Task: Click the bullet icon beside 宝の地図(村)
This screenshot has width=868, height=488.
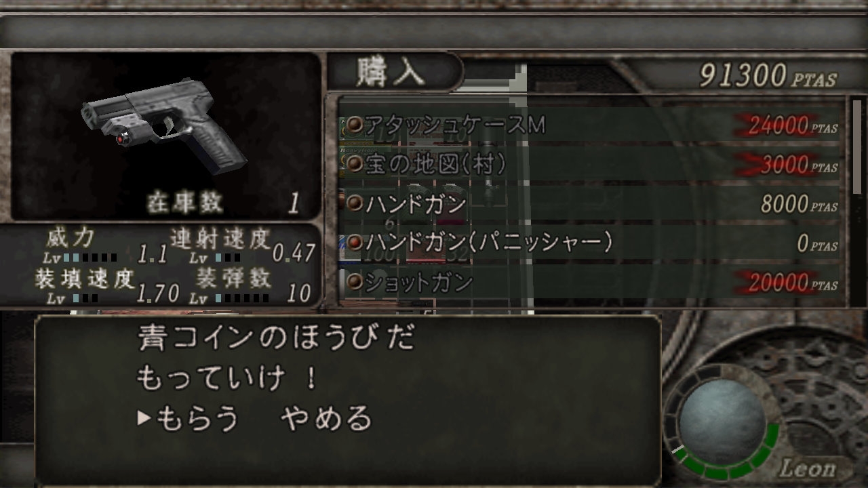Action: [x=355, y=163]
